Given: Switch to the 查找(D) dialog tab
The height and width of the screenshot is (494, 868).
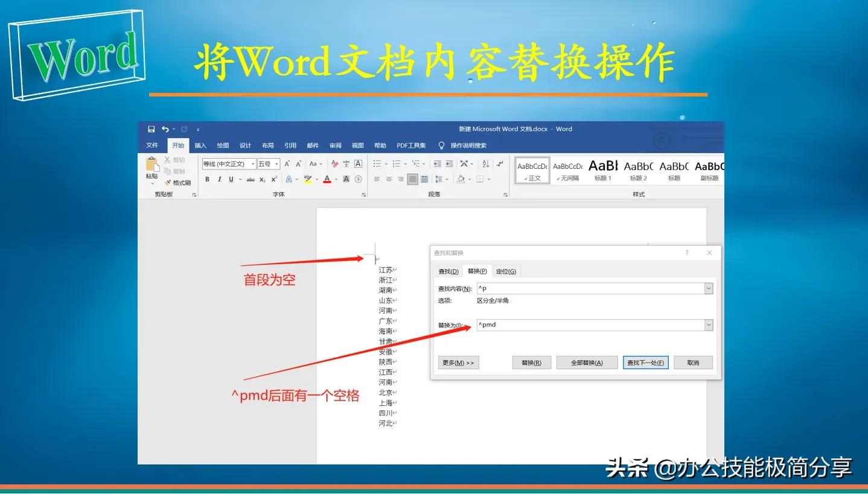Looking at the screenshot, I should point(448,271).
